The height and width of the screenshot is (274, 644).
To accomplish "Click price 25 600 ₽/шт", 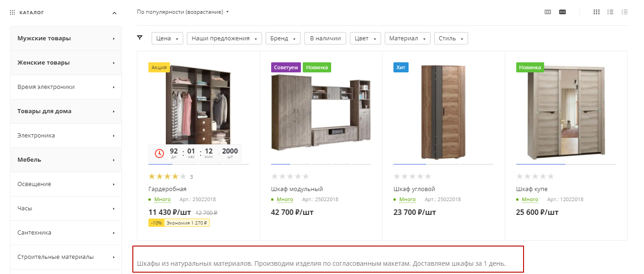I will point(537,212).
